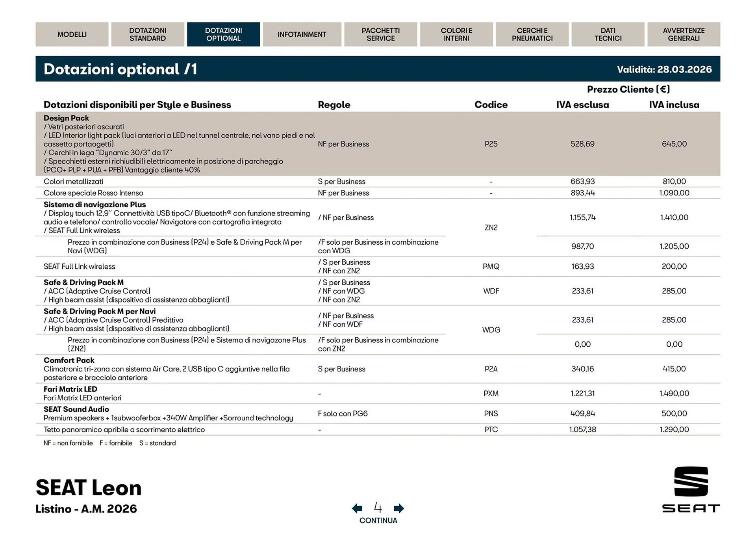Open the Infotainment tab
756x535 pixels.
click(302, 34)
